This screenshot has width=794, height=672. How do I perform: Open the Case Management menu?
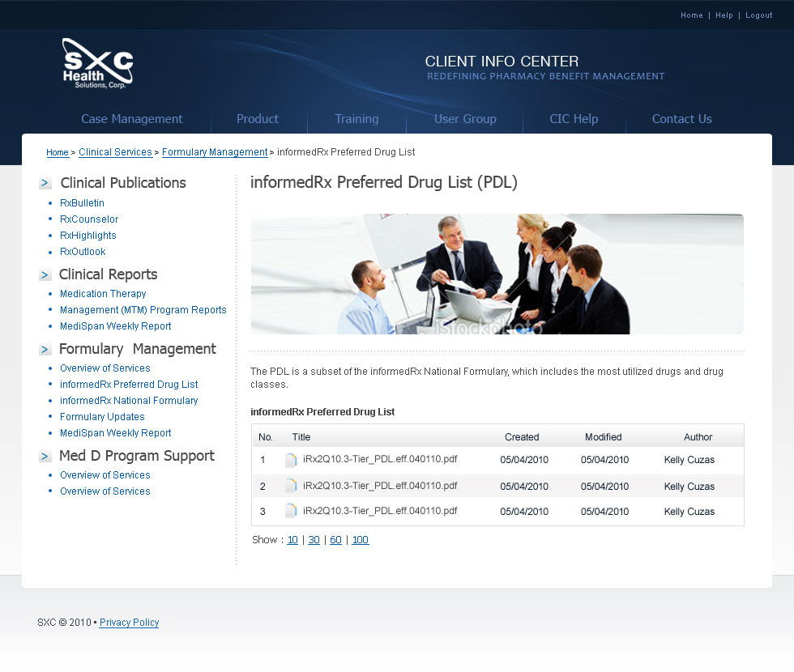(x=131, y=119)
